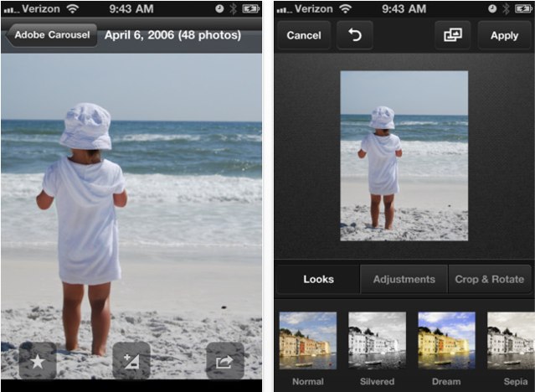Image resolution: width=535 pixels, height=392 pixels.
Task: Tap Bluetooth icon in left status bar
Action: (x=234, y=8)
